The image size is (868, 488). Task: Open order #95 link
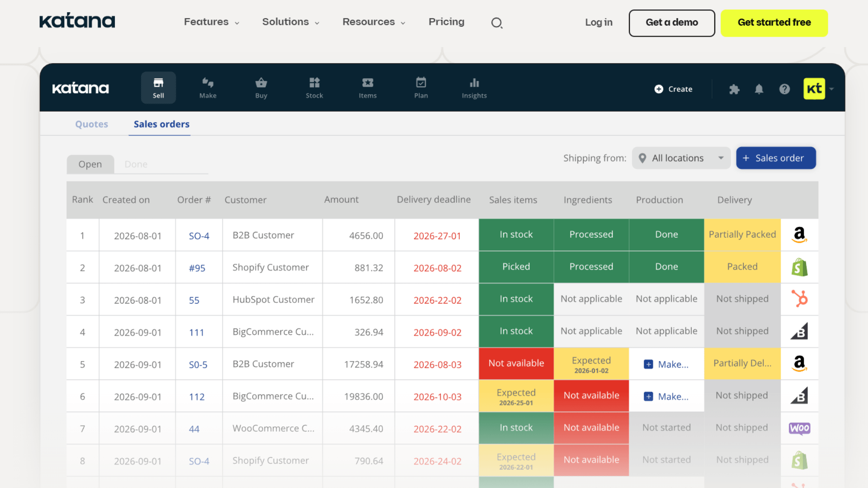[197, 268]
